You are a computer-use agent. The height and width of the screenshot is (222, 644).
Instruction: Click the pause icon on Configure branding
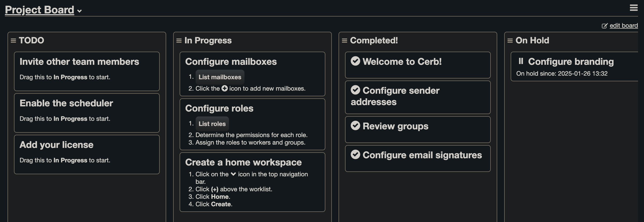[x=521, y=61]
